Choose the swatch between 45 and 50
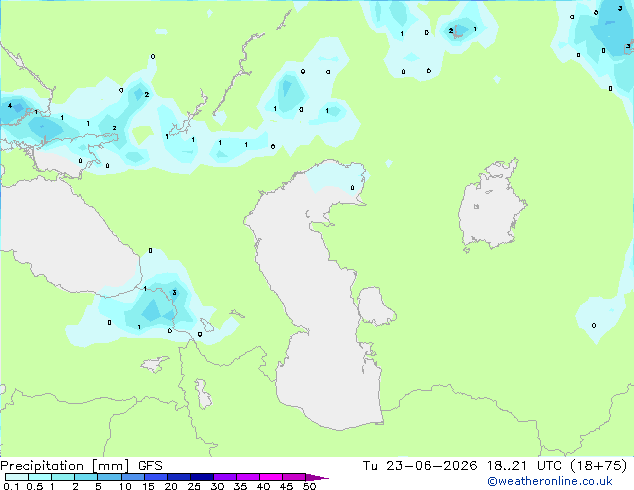This screenshot has height=490, width=634. pos(294,477)
